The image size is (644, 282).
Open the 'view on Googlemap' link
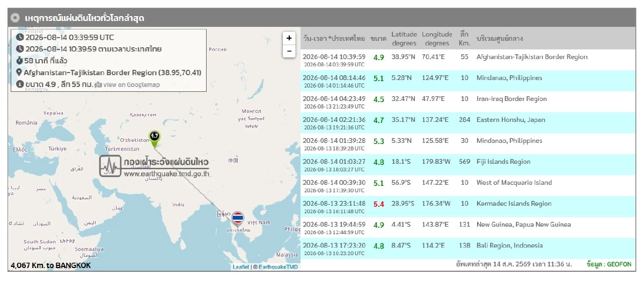point(131,84)
